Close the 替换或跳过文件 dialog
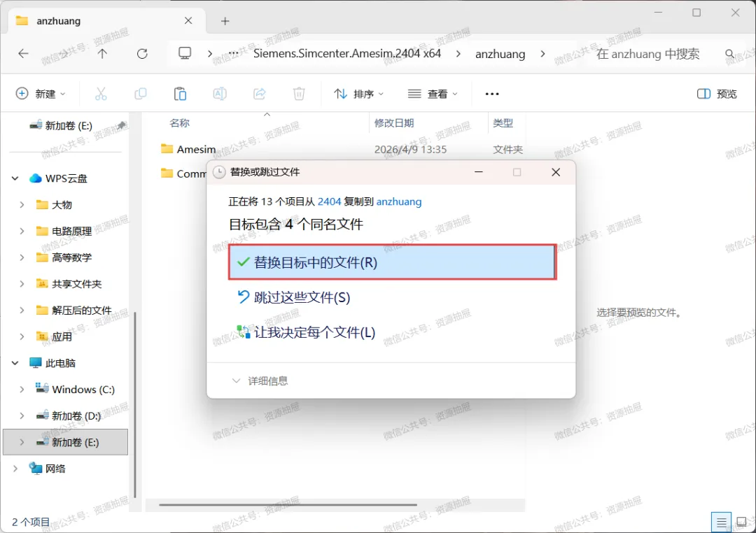 click(555, 172)
